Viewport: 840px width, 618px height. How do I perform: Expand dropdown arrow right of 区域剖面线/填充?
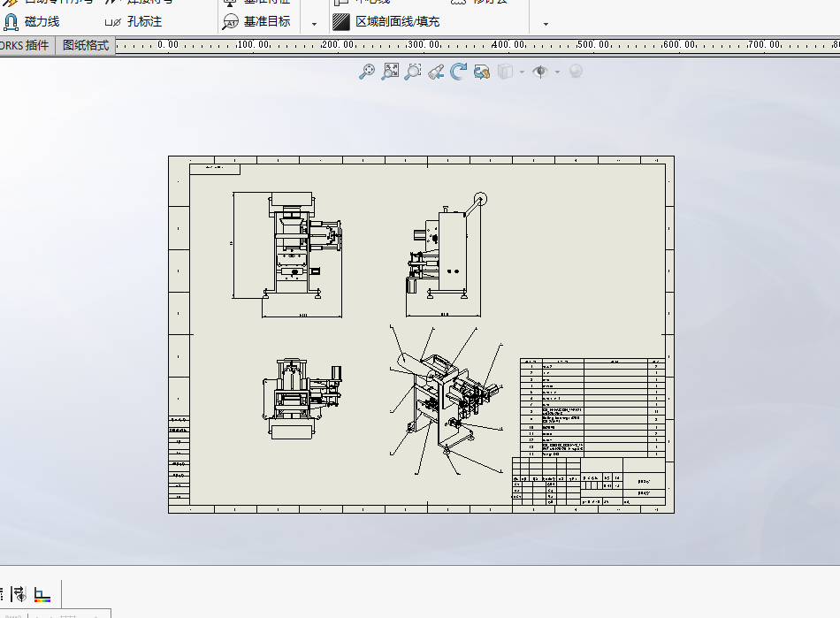coord(546,24)
